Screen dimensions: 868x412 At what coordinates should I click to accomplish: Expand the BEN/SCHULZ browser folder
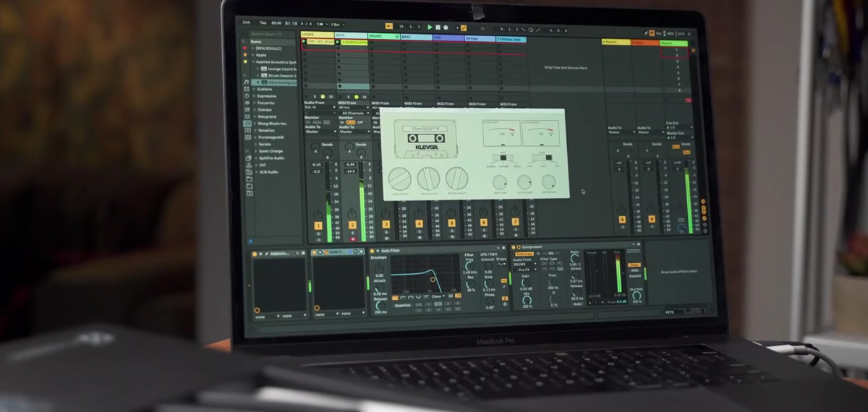(x=253, y=48)
